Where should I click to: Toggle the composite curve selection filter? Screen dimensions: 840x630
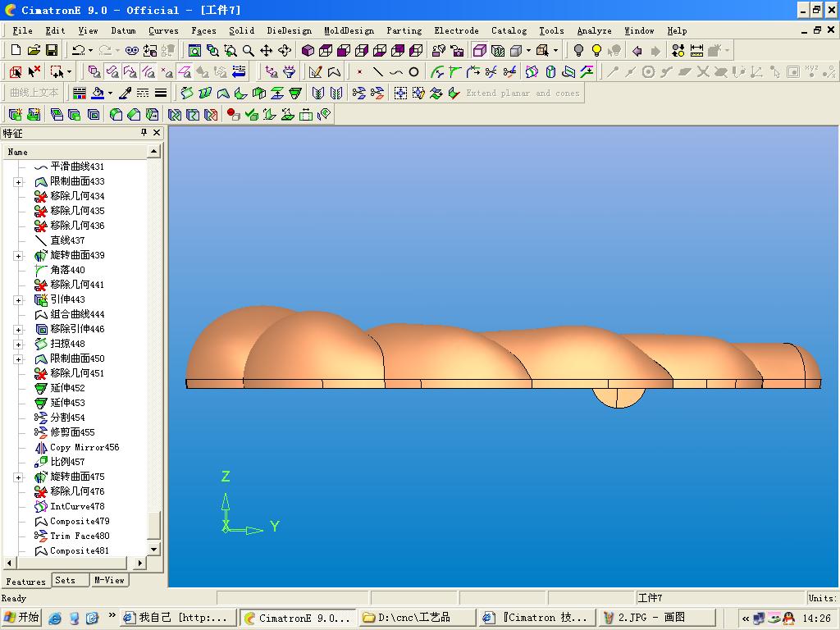(x=130, y=71)
